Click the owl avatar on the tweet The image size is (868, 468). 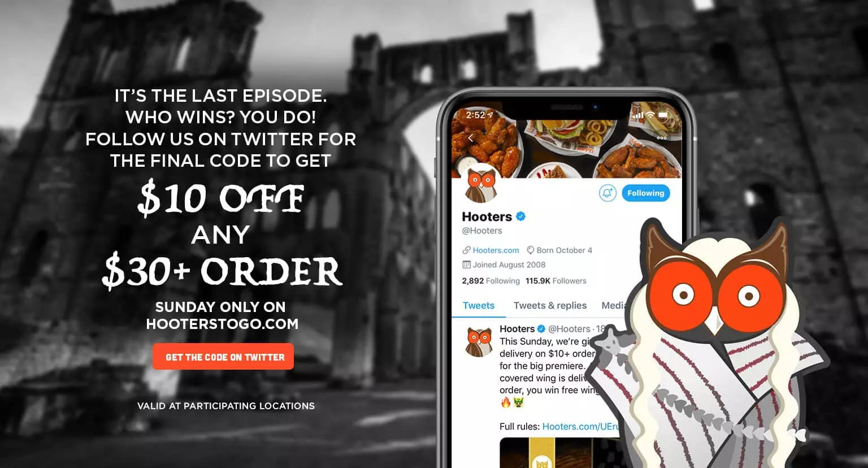click(x=479, y=341)
